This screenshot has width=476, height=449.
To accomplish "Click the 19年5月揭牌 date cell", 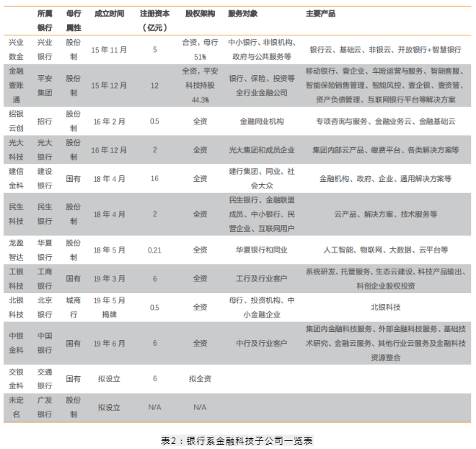I will pyautogui.click(x=109, y=307).
